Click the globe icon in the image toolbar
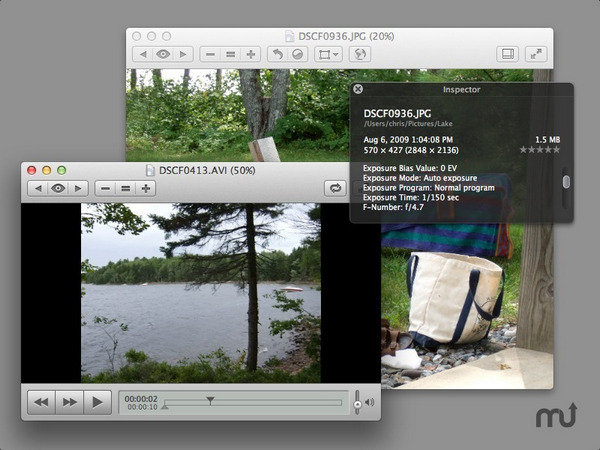 pos(360,54)
